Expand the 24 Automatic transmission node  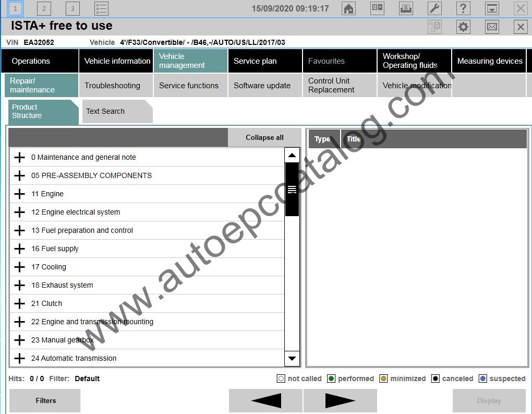pos(20,358)
